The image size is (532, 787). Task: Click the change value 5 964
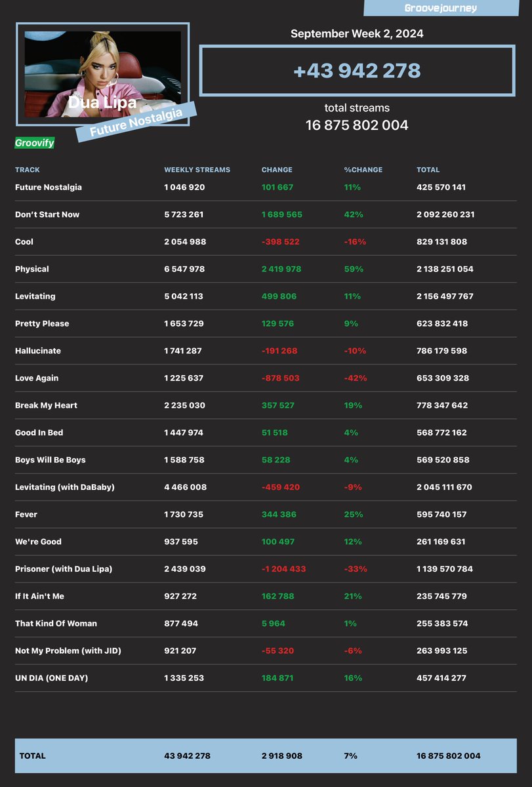point(273,624)
